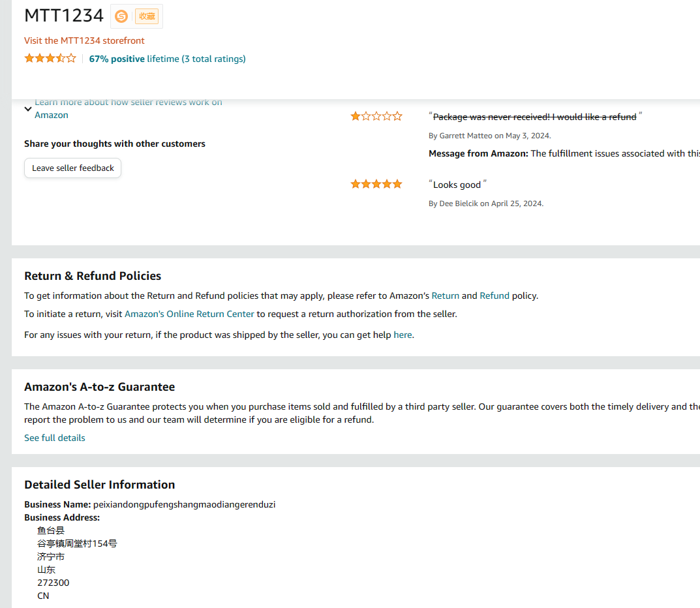Click the business name peixiandongpufengshangmaodiangerenduzi
The height and width of the screenshot is (608, 700).
(x=184, y=504)
